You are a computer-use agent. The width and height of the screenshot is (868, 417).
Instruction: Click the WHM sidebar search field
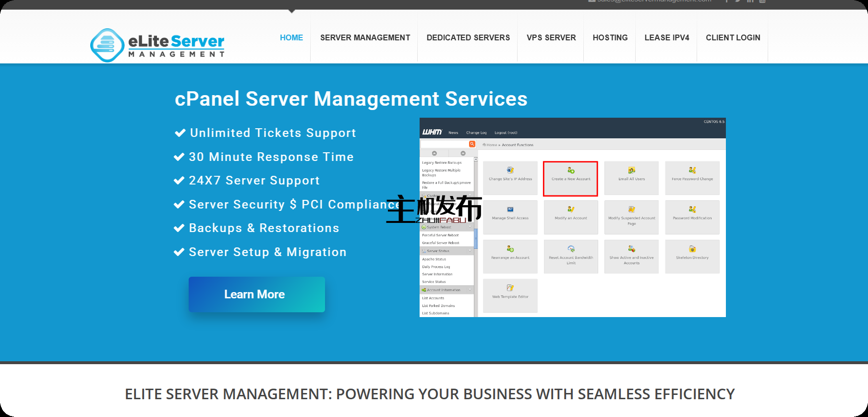coord(444,144)
